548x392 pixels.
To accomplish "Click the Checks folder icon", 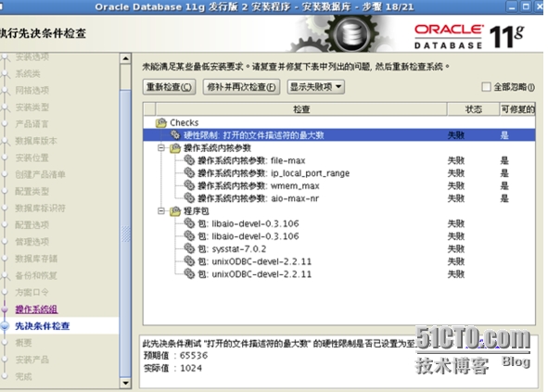I will tap(161, 122).
